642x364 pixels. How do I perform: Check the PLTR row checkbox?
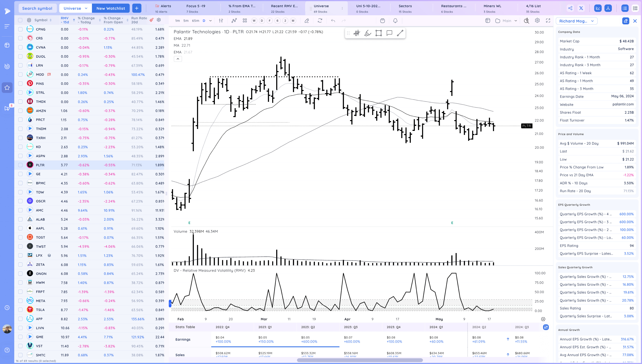click(x=20, y=165)
